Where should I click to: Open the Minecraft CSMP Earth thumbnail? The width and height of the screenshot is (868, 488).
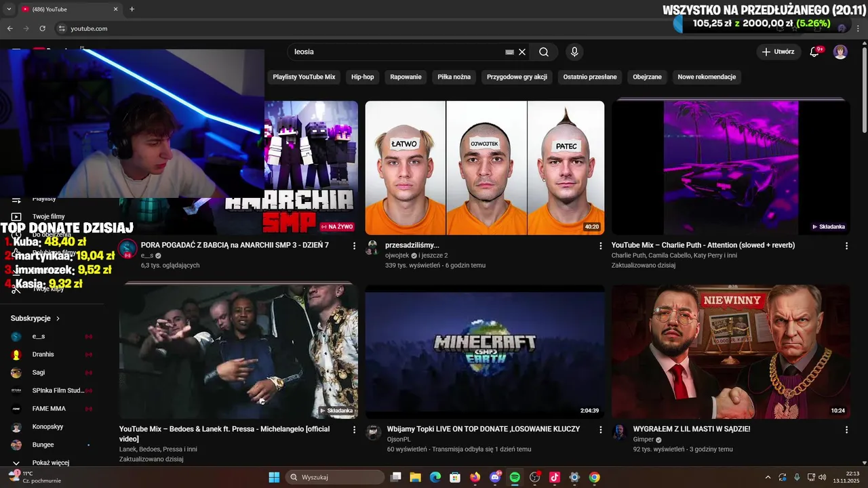click(x=485, y=351)
